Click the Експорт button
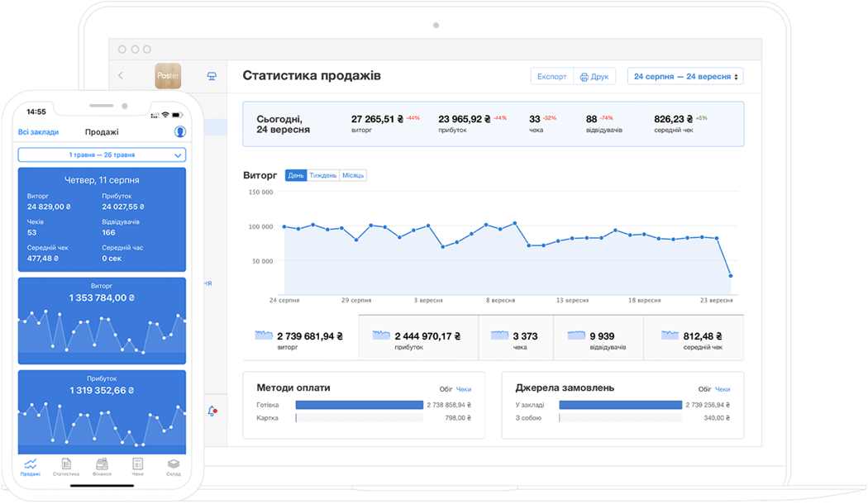 tap(551, 76)
